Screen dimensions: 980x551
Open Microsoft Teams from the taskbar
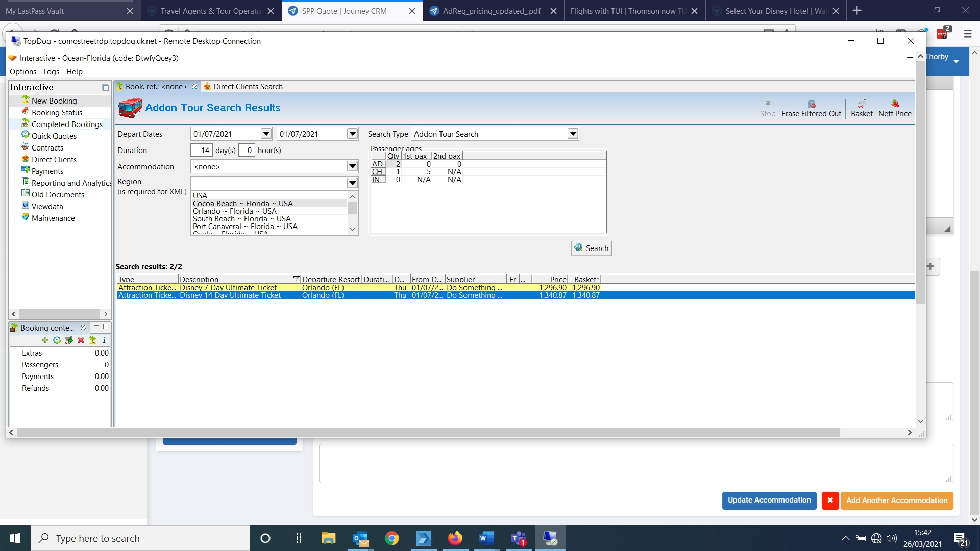[519, 538]
